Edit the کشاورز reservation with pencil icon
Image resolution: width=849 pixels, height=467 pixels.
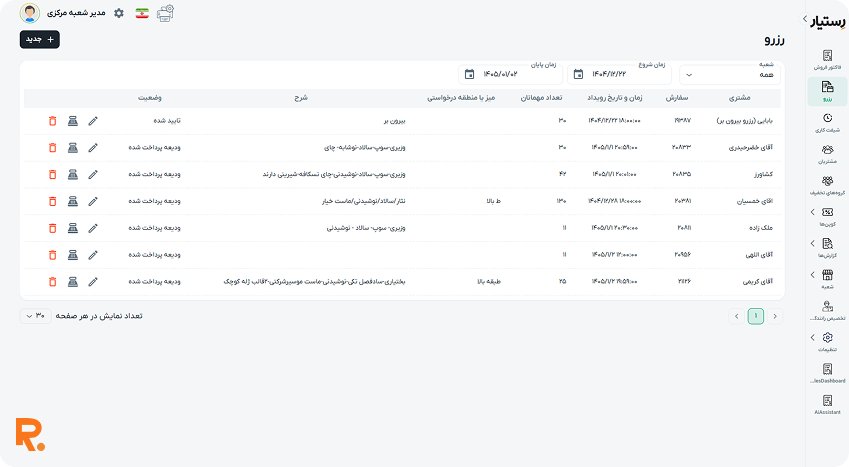pos(93,174)
